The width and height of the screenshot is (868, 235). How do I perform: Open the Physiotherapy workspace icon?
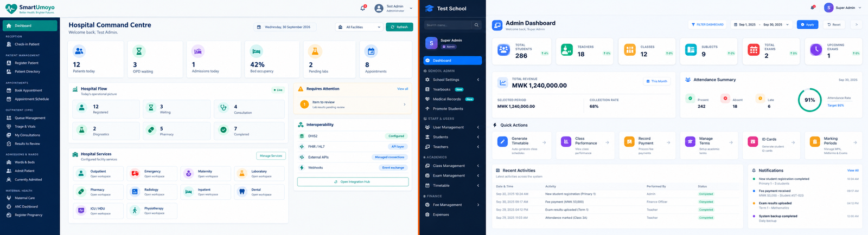click(x=135, y=210)
